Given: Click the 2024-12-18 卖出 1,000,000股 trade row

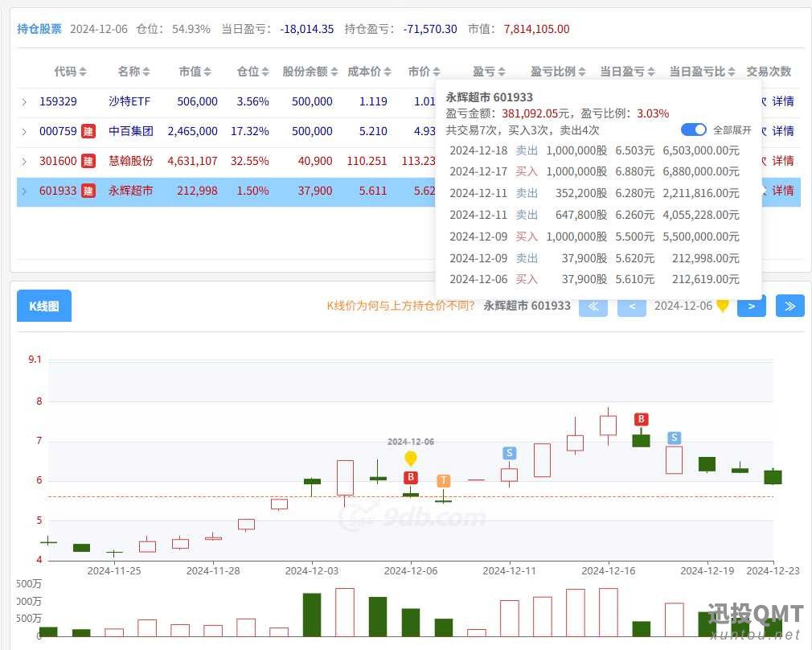Looking at the screenshot, I should point(594,151).
